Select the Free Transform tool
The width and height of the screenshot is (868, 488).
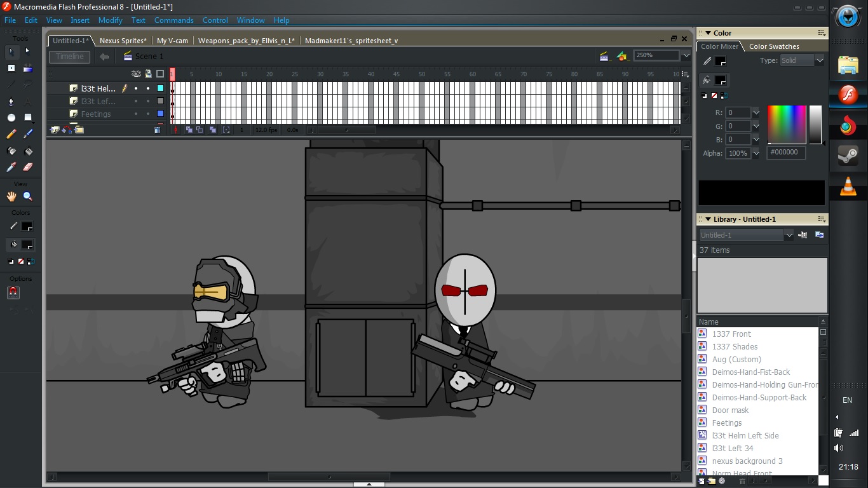(x=11, y=68)
